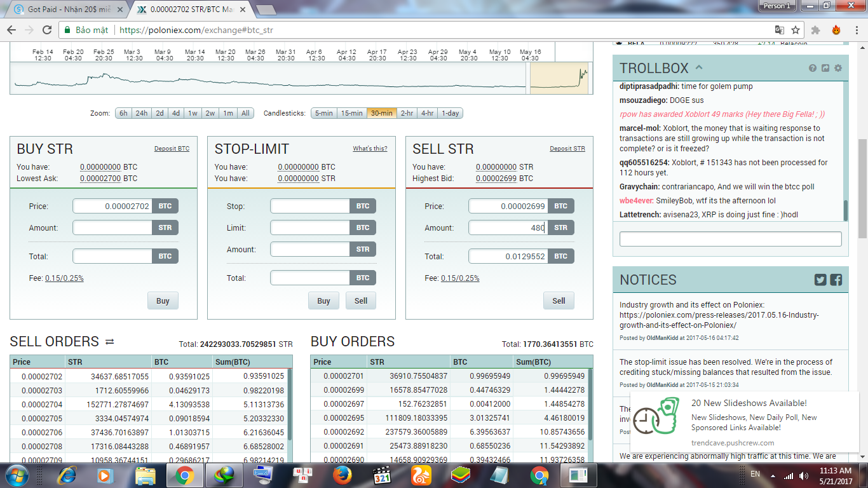
Task: Select 1-day candlesticks
Action: (451, 113)
